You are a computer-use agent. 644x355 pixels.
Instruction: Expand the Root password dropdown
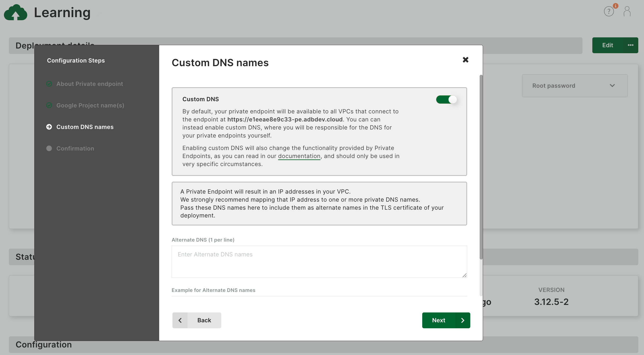(575, 86)
